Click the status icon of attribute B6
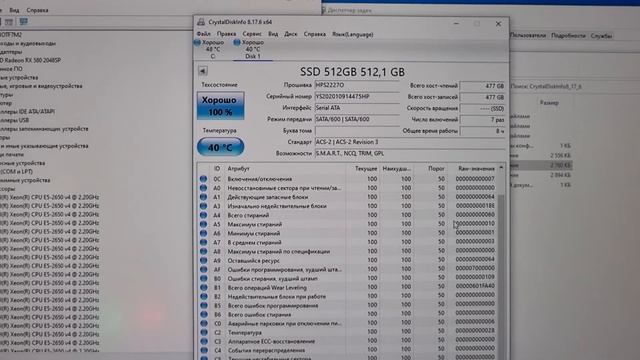 [x=203, y=314]
